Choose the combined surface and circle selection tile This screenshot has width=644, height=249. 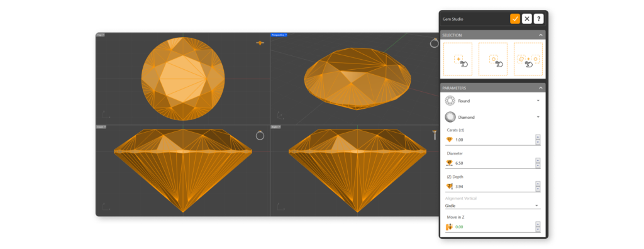pyautogui.click(x=528, y=59)
